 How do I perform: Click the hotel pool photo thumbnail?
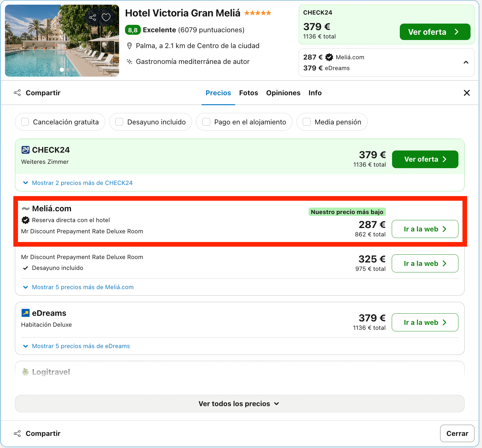[62, 41]
